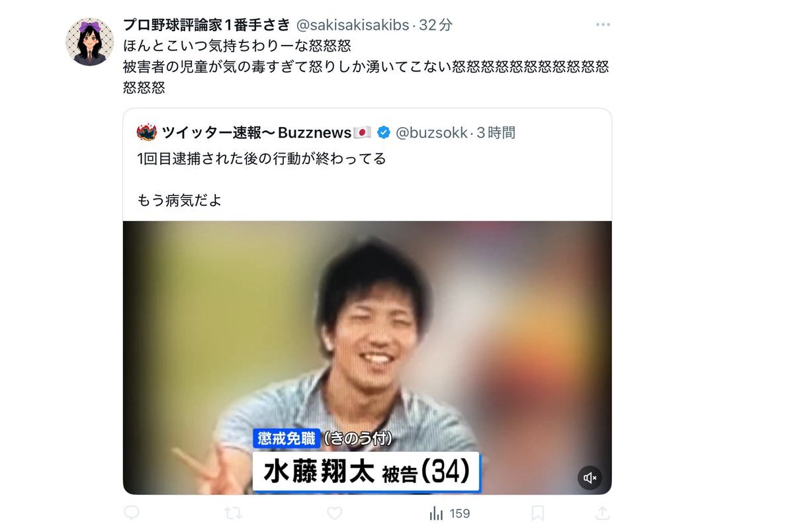
Task: Open the Buzznews account avatar icon
Action: [x=146, y=132]
